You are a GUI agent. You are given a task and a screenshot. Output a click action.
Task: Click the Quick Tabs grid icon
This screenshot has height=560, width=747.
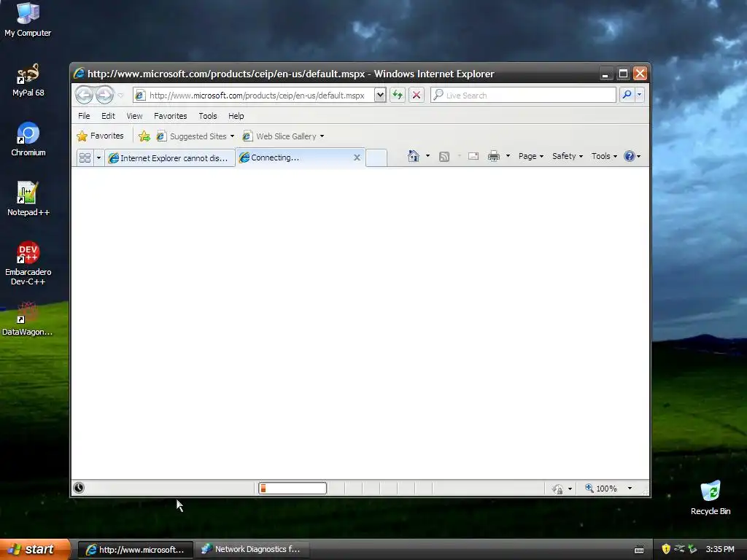click(85, 157)
